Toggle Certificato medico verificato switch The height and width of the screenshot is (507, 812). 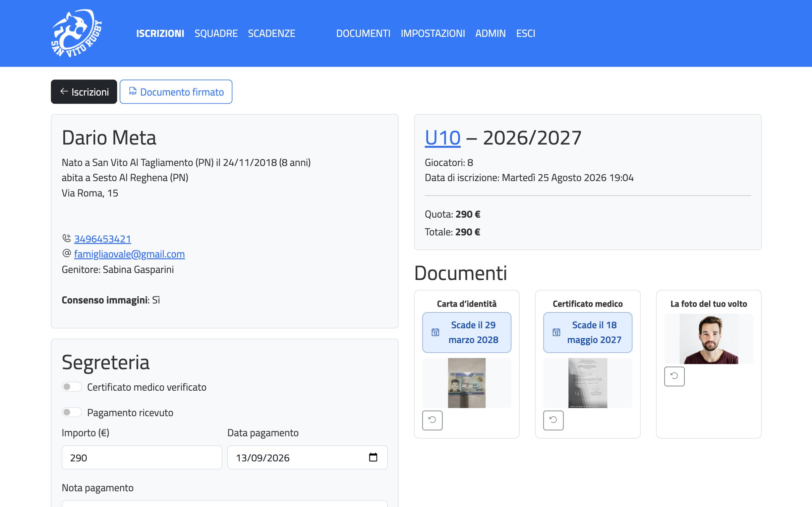pos(72,387)
